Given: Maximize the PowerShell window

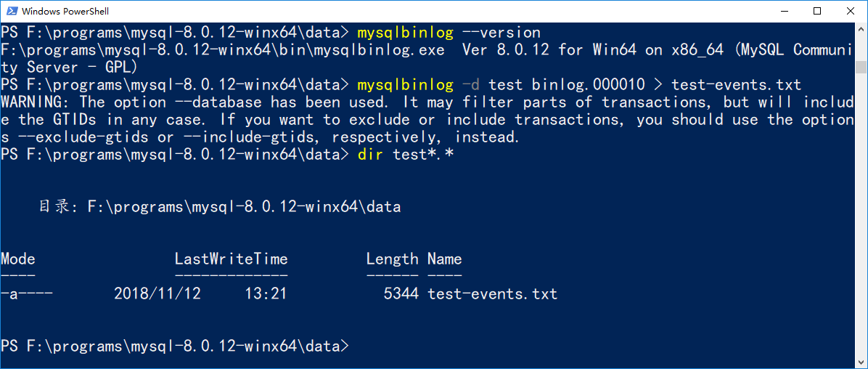Looking at the screenshot, I should (817, 12).
